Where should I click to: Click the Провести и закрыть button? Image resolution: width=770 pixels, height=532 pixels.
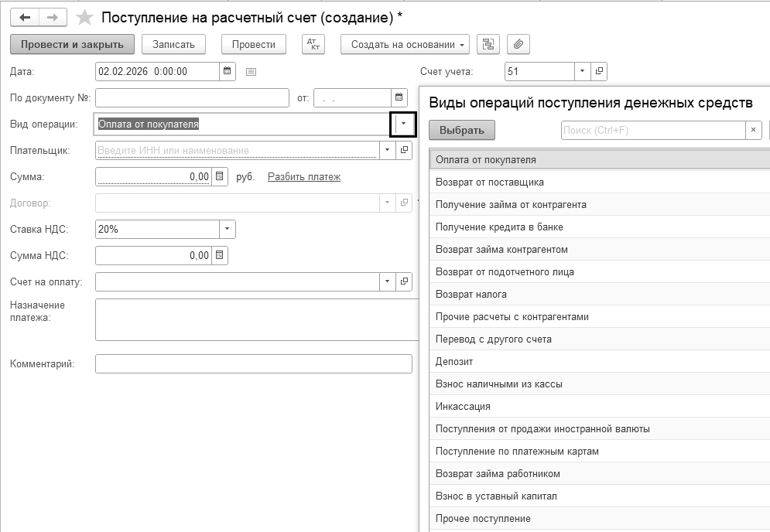click(x=72, y=44)
